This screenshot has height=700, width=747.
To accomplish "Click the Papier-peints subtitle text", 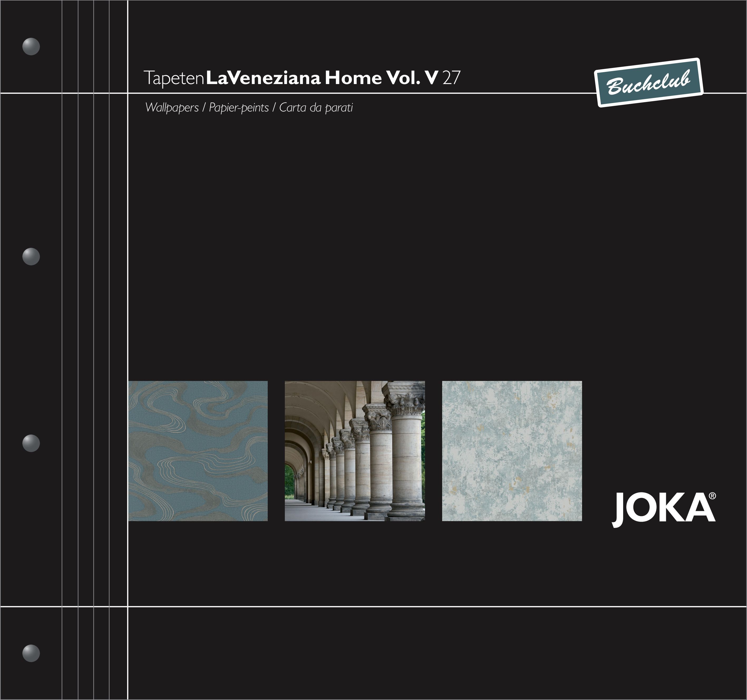I will pos(239,107).
